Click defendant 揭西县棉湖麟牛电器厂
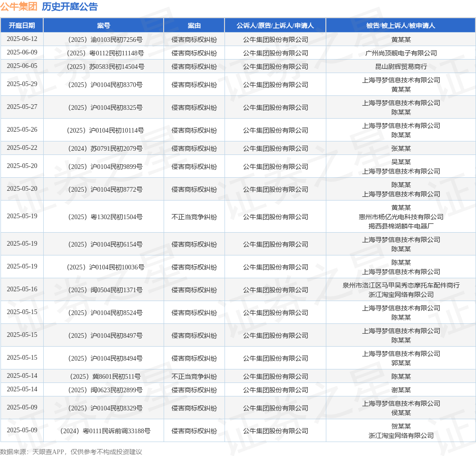The height and width of the screenshot is (456, 476). [x=401, y=226]
